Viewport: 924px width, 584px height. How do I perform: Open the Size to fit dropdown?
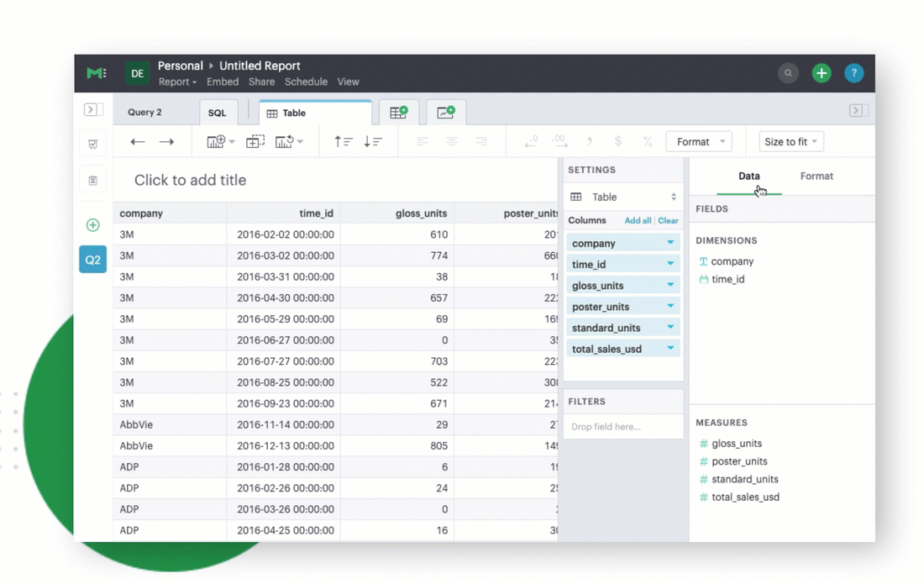coord(790,141)
